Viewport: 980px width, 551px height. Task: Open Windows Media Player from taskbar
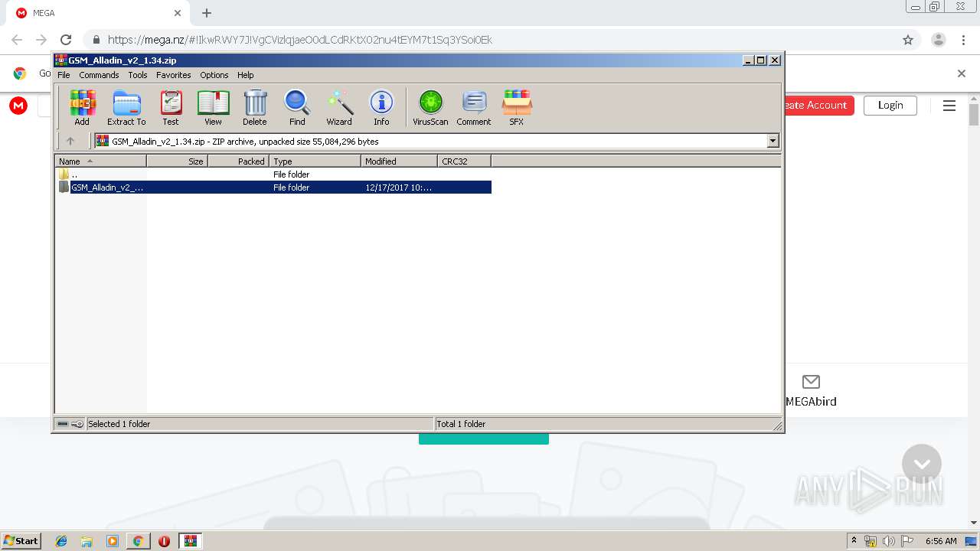click(113, 541)
